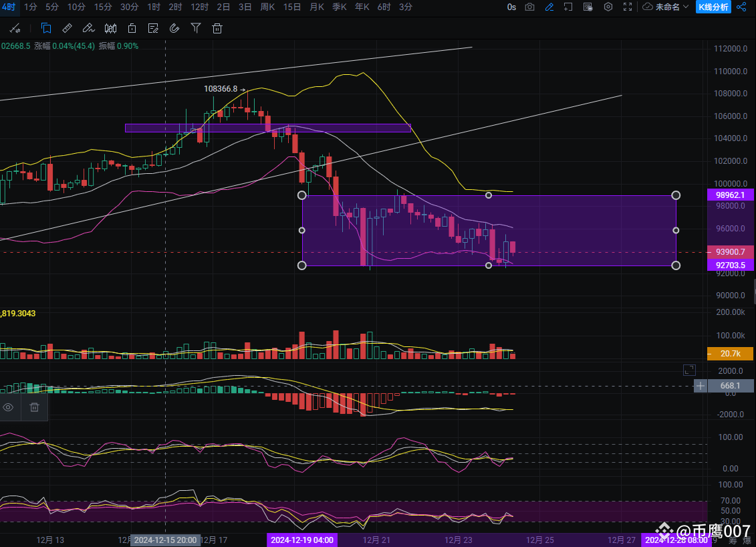Activate the blue drawing pencil icon
This screenshot has width=756, height=547.
click(x=549, y=7)
